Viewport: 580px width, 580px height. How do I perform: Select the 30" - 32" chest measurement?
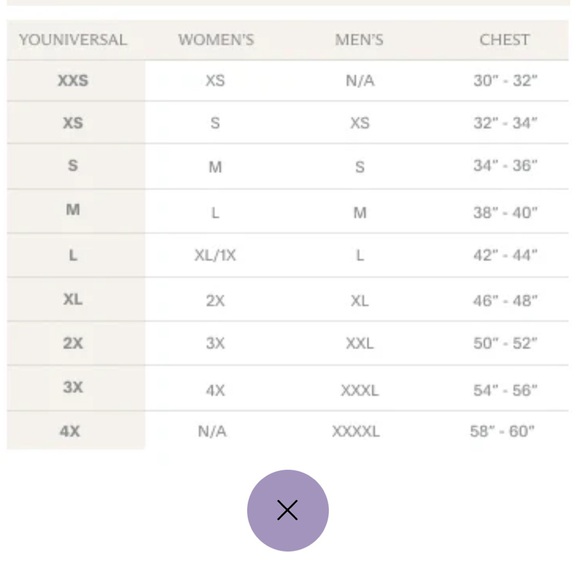tap(505, 81)
